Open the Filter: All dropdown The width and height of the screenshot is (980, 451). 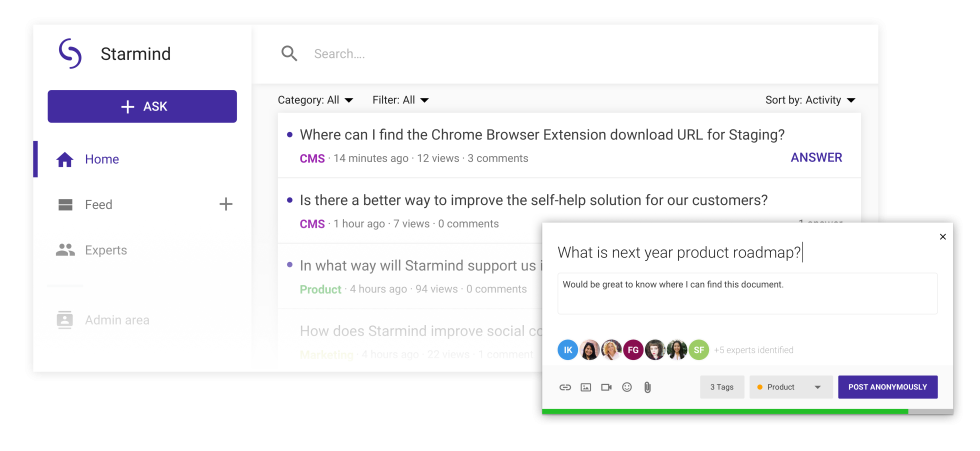(x=400, y=100)
